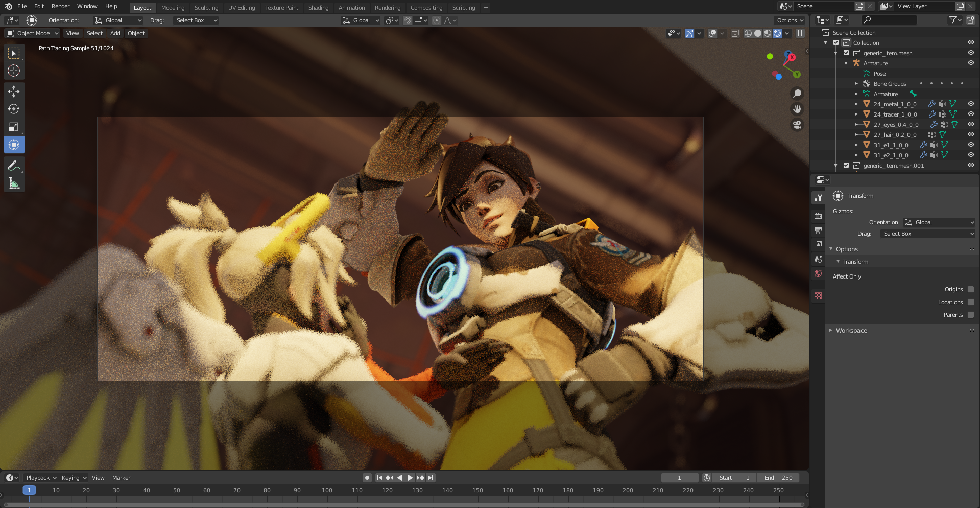
Task: Open the Scene properties tab
Action: (x=818, y=259)
